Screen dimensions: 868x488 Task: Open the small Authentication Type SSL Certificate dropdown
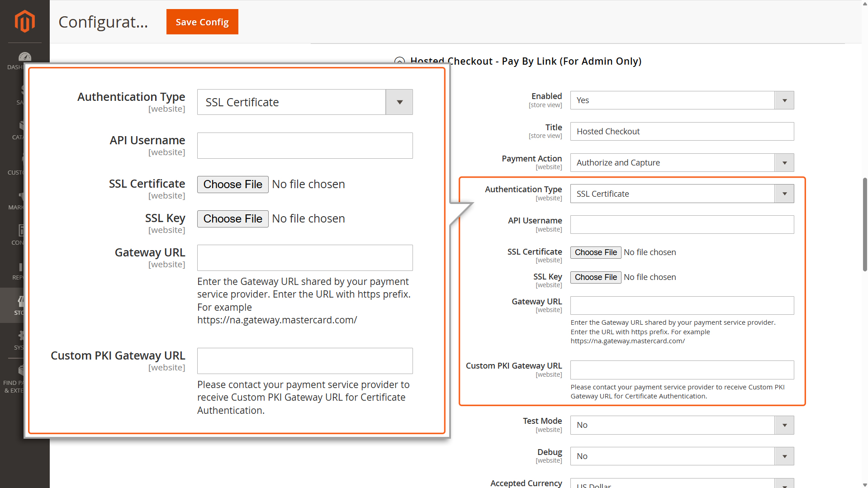[682, 194]
